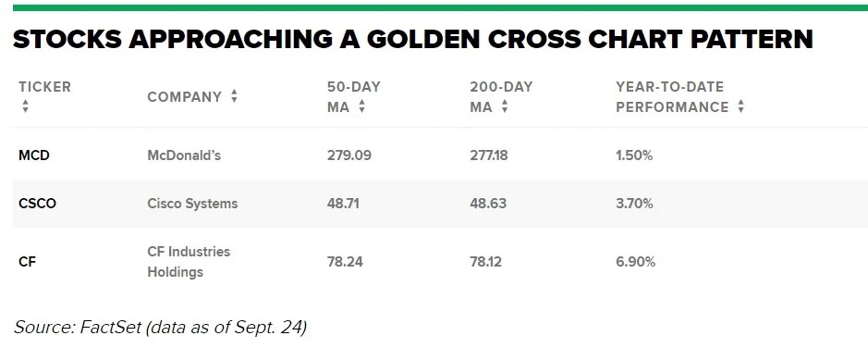Toggle sort arrows beside 50-Day MA
Screen dimensions: 868x348
coord(361,106)
